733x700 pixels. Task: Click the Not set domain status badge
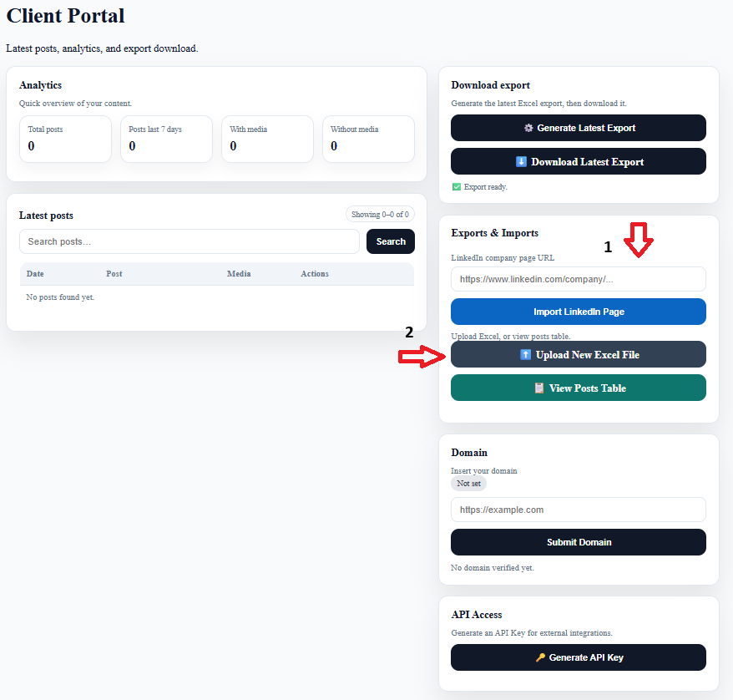pyautogui.click(x=468, y=484)
